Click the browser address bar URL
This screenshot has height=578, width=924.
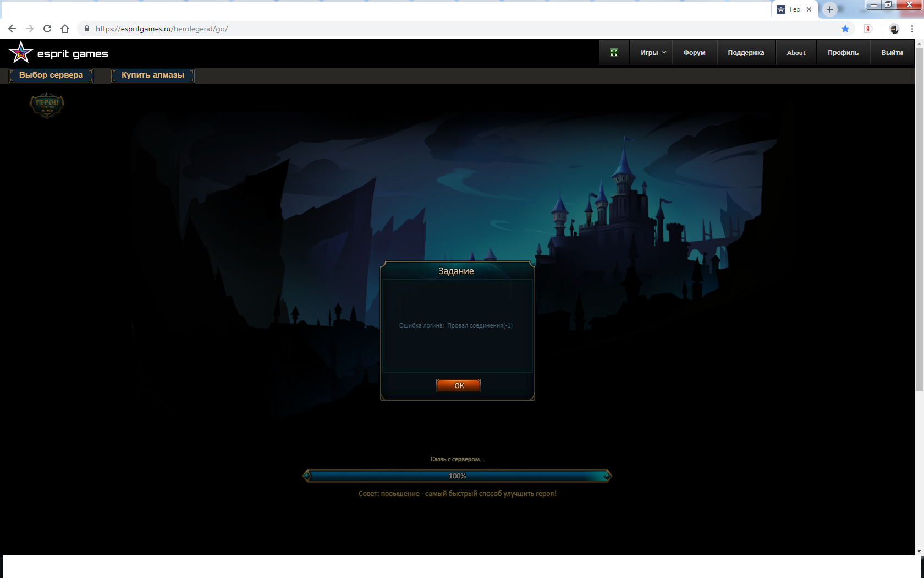click(x=162, y=29)
